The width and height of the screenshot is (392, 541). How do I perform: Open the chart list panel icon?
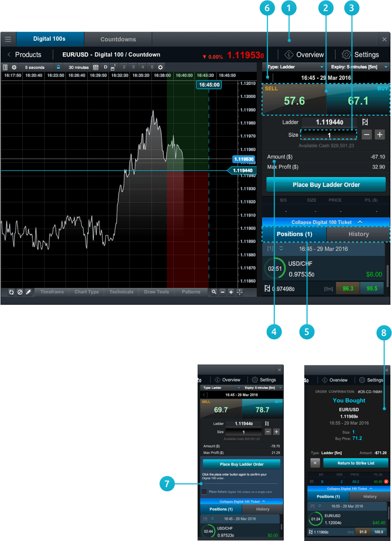(x=5, y=67)
